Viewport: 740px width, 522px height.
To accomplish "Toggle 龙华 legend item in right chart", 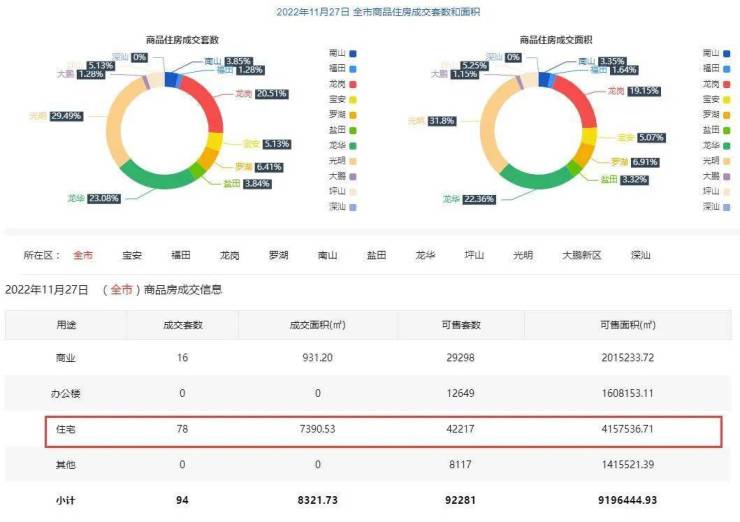I will point(717,146).
